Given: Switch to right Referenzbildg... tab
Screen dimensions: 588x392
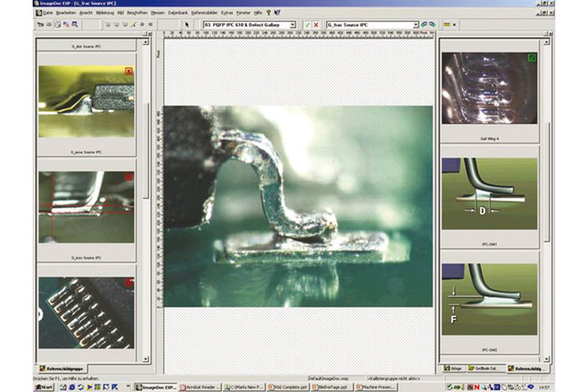Looking at the screenshot, I should pos(527,369).
